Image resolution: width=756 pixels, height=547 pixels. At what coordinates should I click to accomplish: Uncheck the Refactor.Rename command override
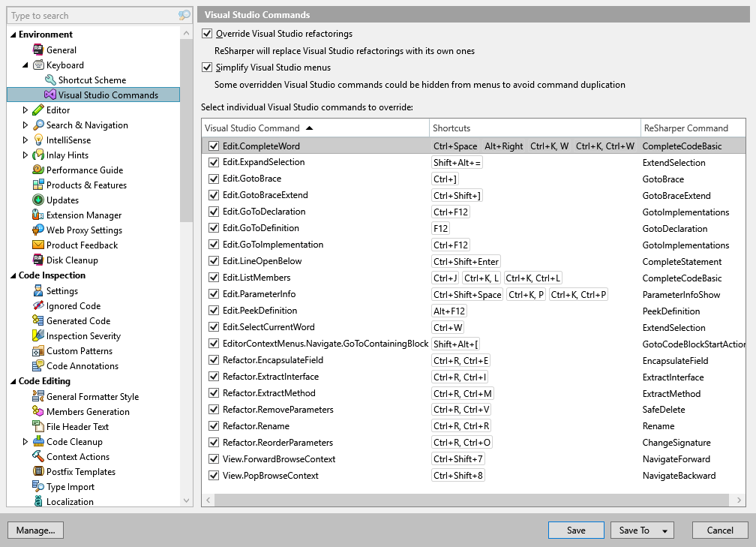click(212, 426)
